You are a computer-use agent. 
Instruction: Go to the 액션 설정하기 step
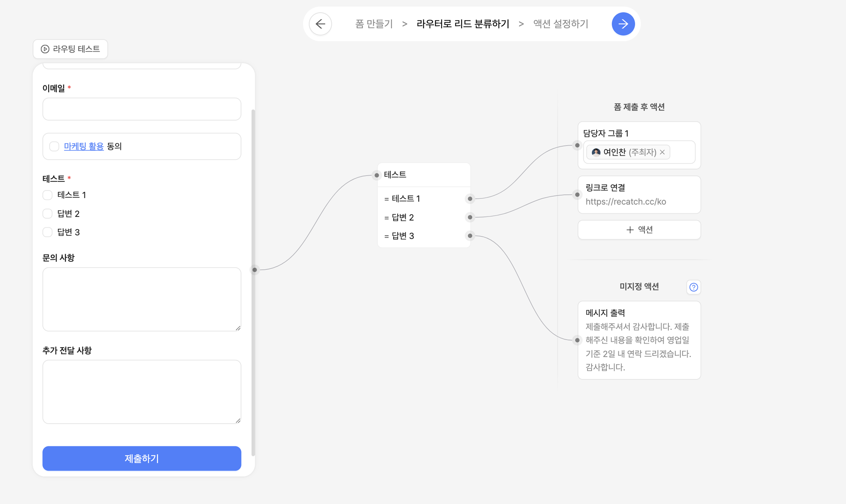560,24
